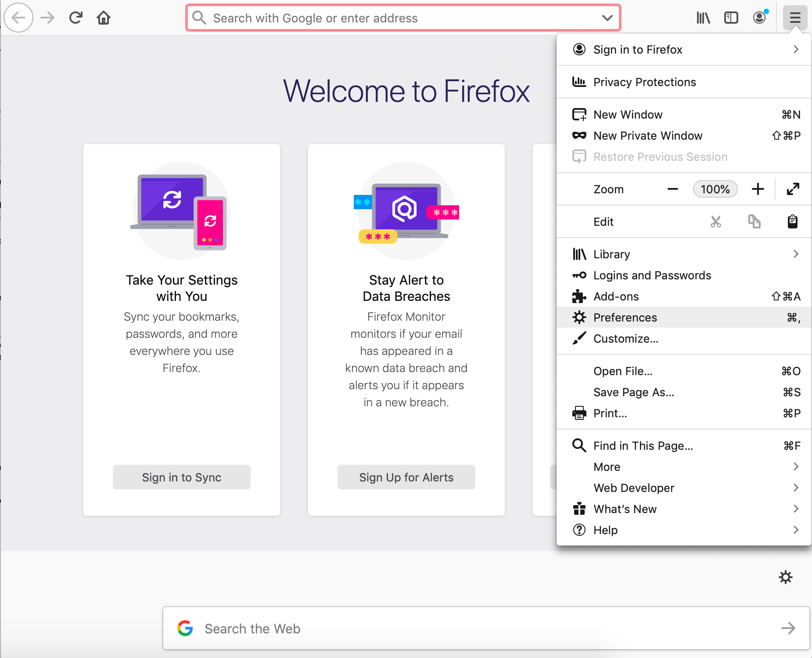Click the sync devices illustration
The width and height of the screenshot is (812, 658).
[182, 211]
